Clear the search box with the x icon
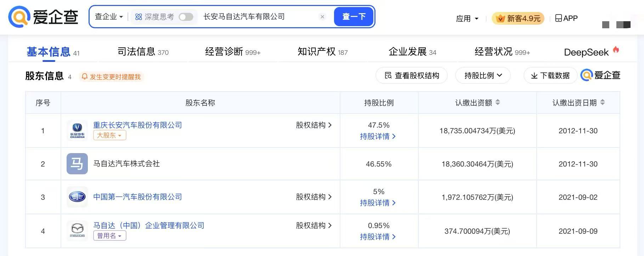The height and width of the screenshot is (256, 644). click(322, 17)
